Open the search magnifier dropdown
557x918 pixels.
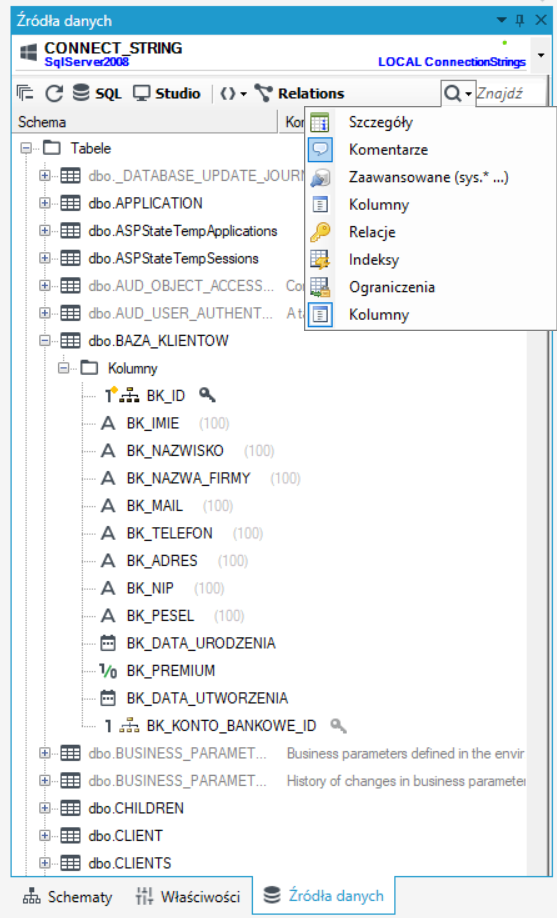(x=457, y=93)
